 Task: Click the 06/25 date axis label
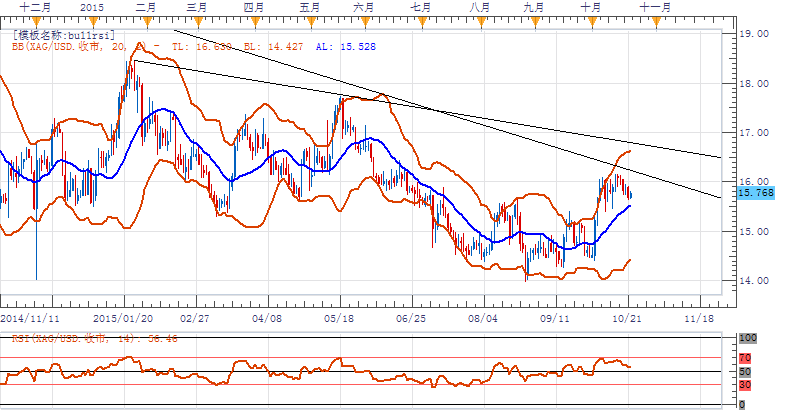click(411, 318)
